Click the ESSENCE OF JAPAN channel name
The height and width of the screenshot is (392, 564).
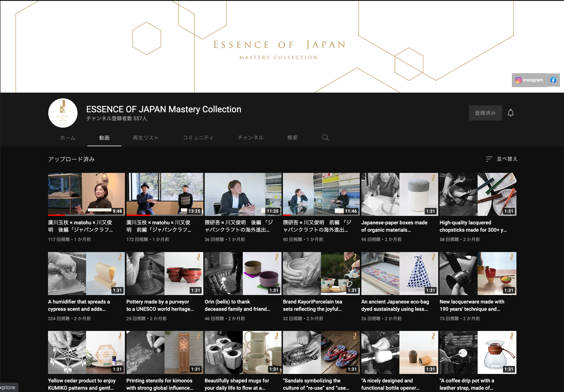[x=164, y=109]
